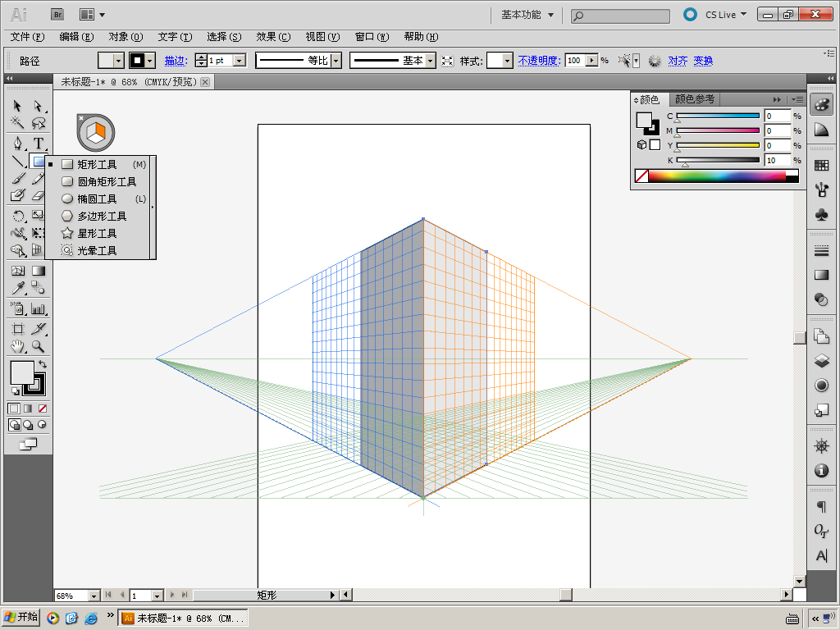
Task: Switch to Draw Behind mode
Action: (28, 425)
